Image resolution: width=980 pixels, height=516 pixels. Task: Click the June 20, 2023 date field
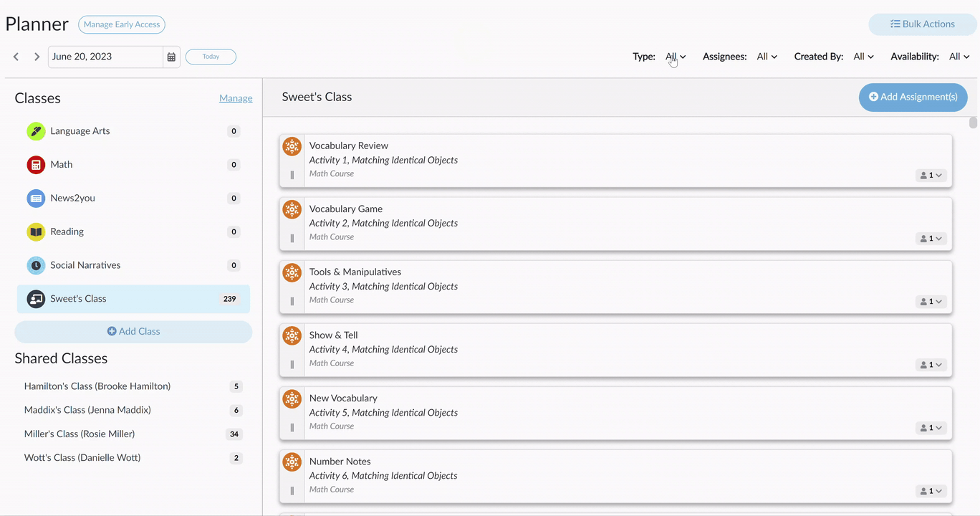(x=105, y=57)
